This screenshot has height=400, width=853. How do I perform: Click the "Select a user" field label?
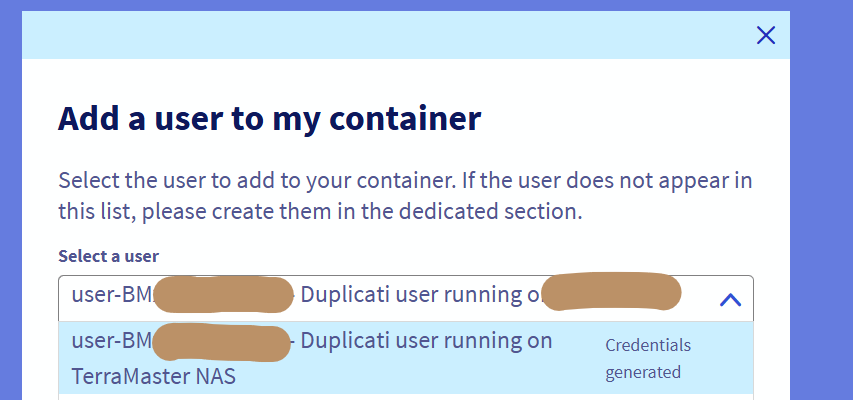coord(109,256)
